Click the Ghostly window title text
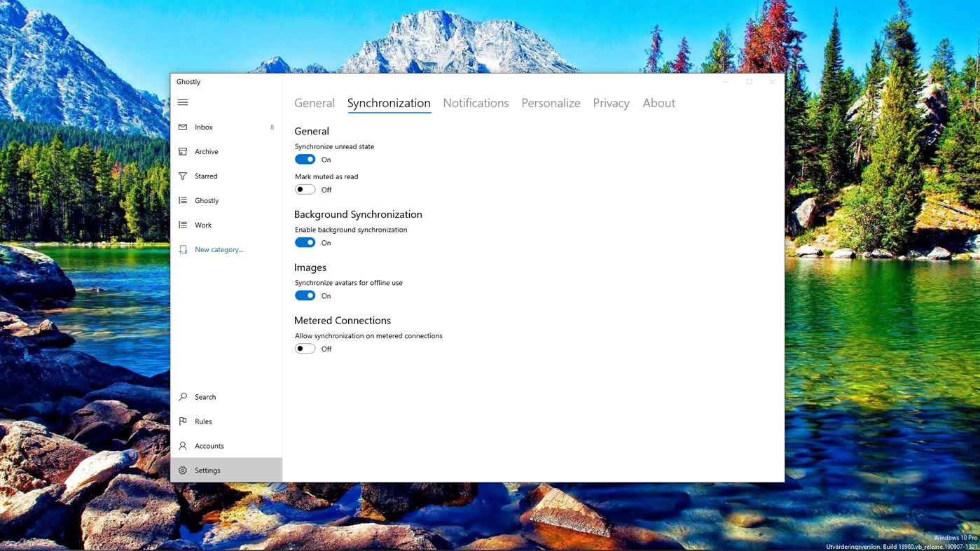The height and width of the screenshot is (551, 980). [x=188, y=82]
